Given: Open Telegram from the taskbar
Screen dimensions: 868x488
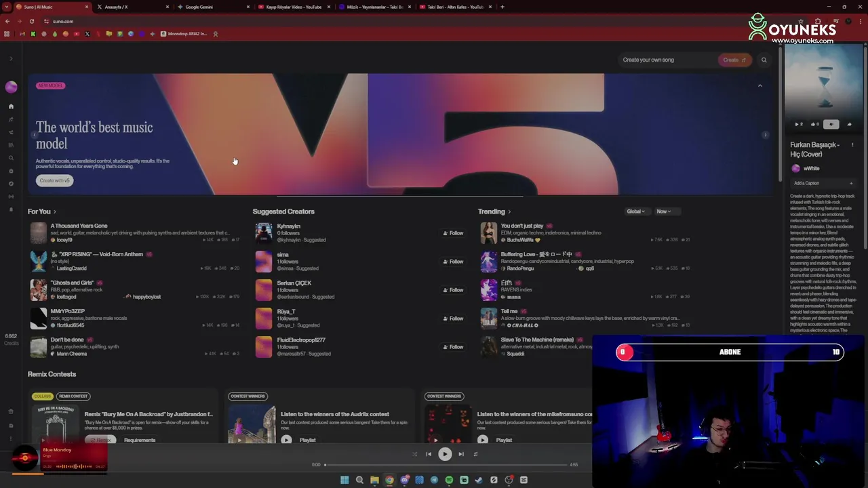Looking at the screenshot, I should click(434, 480).
